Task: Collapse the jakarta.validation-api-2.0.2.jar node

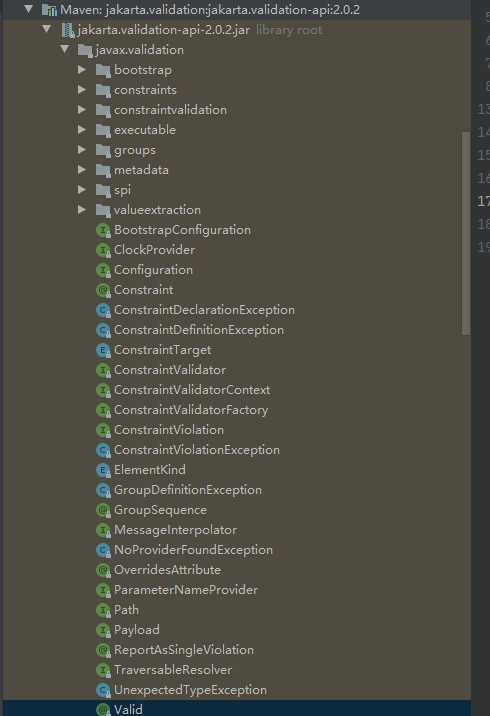Action: point(47,29)
